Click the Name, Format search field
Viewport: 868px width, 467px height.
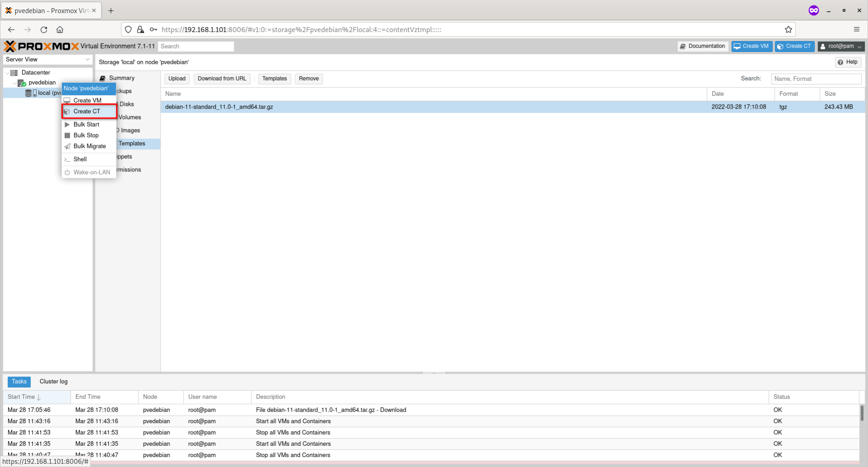pos(816,79)
